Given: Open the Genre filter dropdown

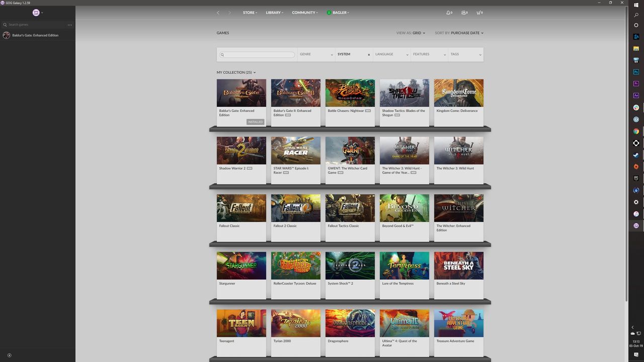Looking at the screenshot, I should point(316,54).
